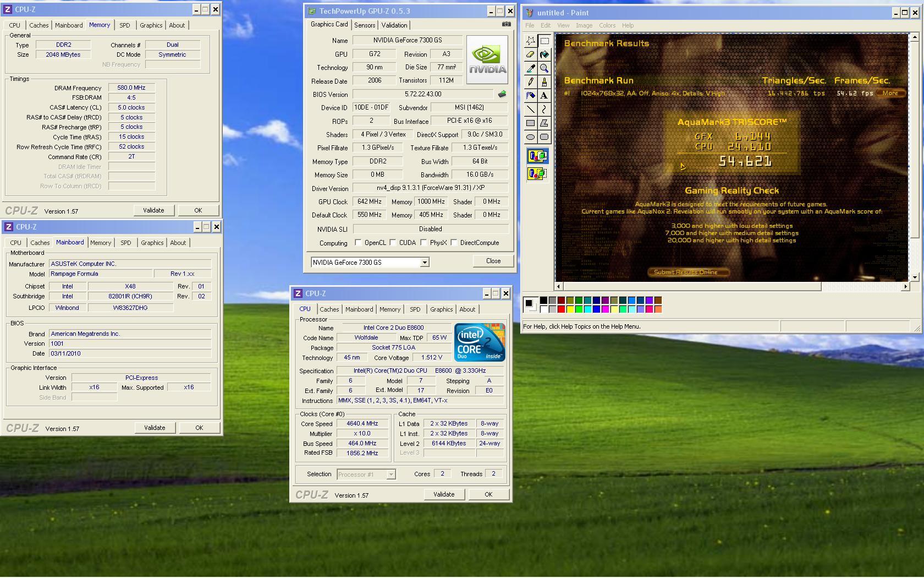Screen dimensions: 924x578
Task: Choose the transparent selection option in Paint
Action: 537,174
